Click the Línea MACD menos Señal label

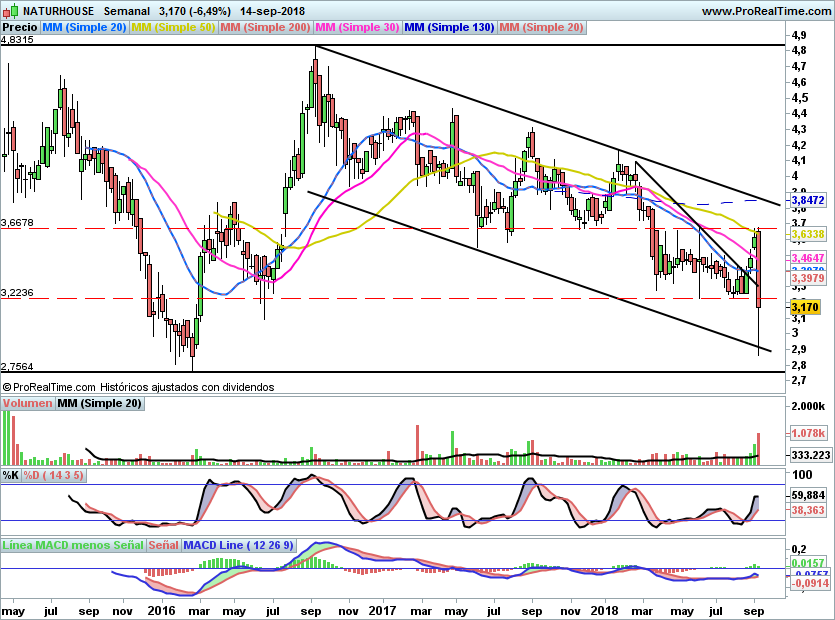(73, 546)
